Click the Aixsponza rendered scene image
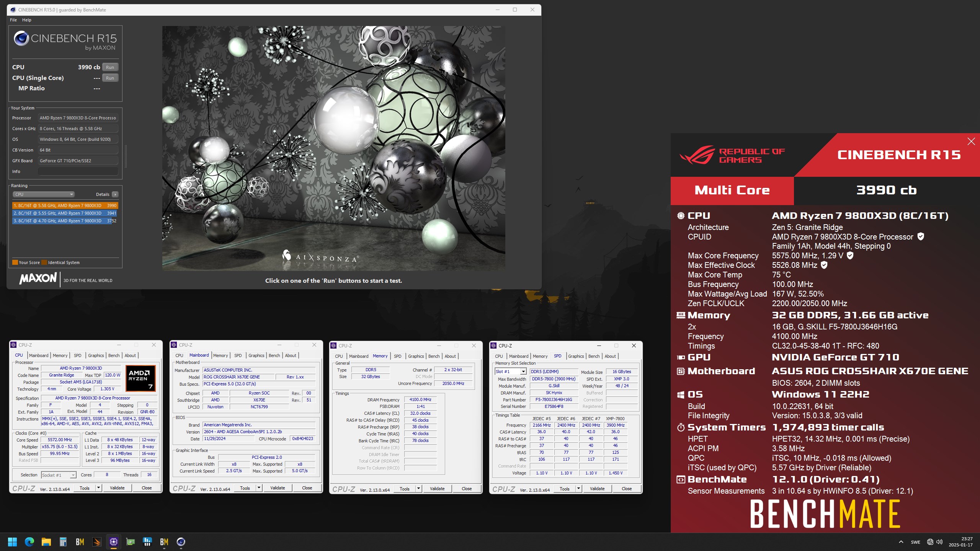The width and height of the screenshot is (980, 551). pos(333,148)
